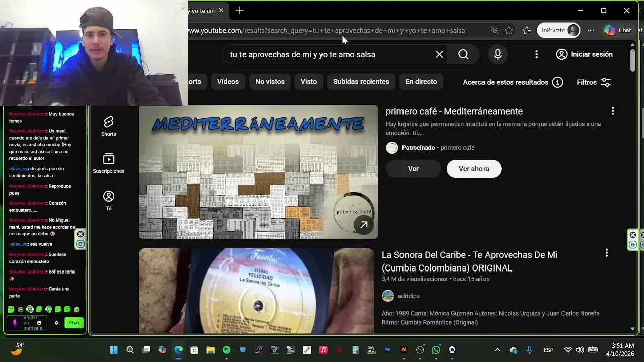Click the emote with headphones and sunglasses
This screenshot has height=362, width=644.
[x=30, y=309]
